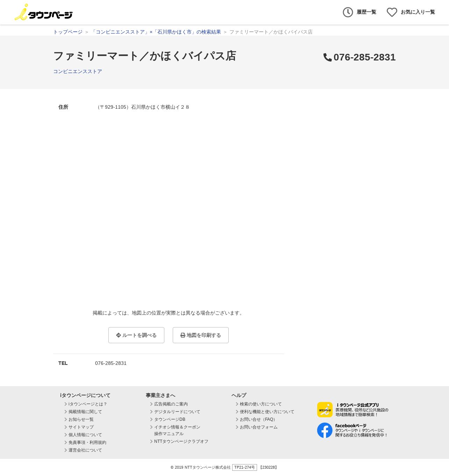
Task: Click iタウンページ公式アプリ banner text
Action: 362,410
